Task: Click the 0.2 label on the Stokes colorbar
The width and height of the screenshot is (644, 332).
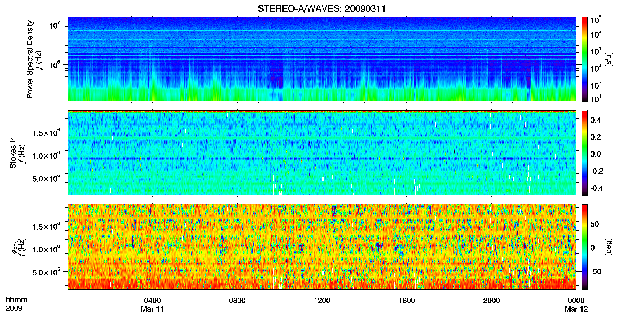Action: [595, 137]
